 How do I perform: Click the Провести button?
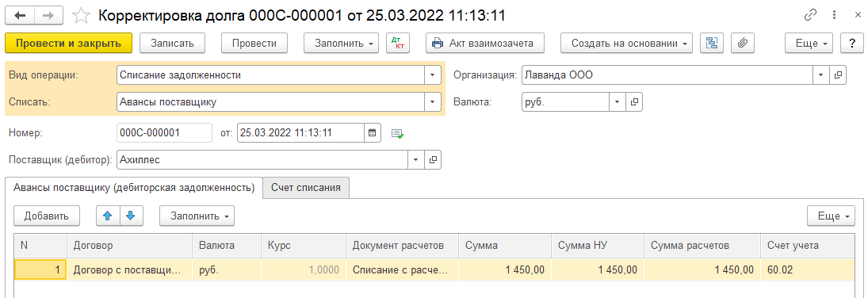[254, 43]
